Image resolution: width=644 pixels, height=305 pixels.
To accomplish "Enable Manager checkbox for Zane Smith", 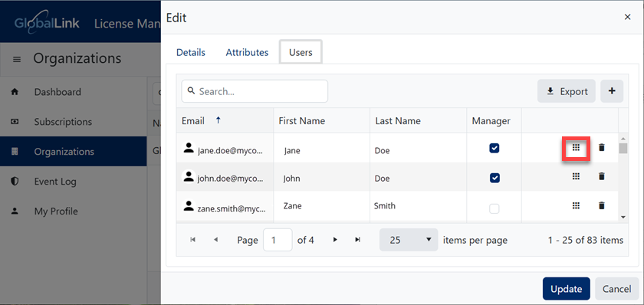I will click(495, 209).
